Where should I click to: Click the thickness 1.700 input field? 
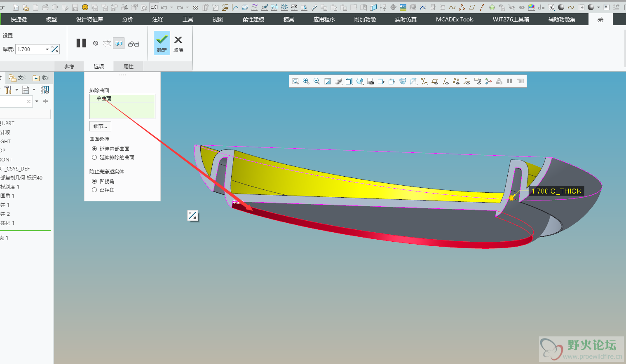pyautogui.click(x=30, y=49)
